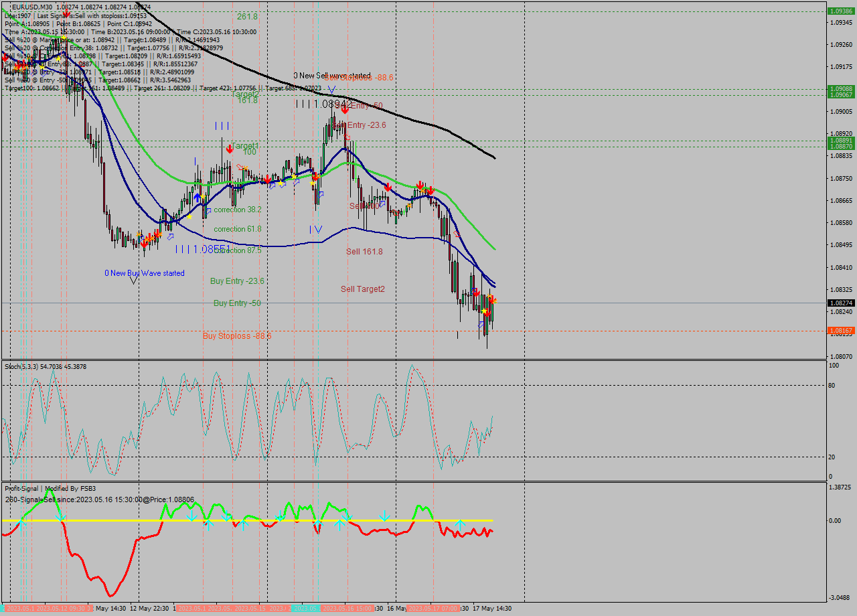857x616 pixels.
Task: Click the 'Profit-Signal | Modified By FSB3' label
Action: coord(50,489)
